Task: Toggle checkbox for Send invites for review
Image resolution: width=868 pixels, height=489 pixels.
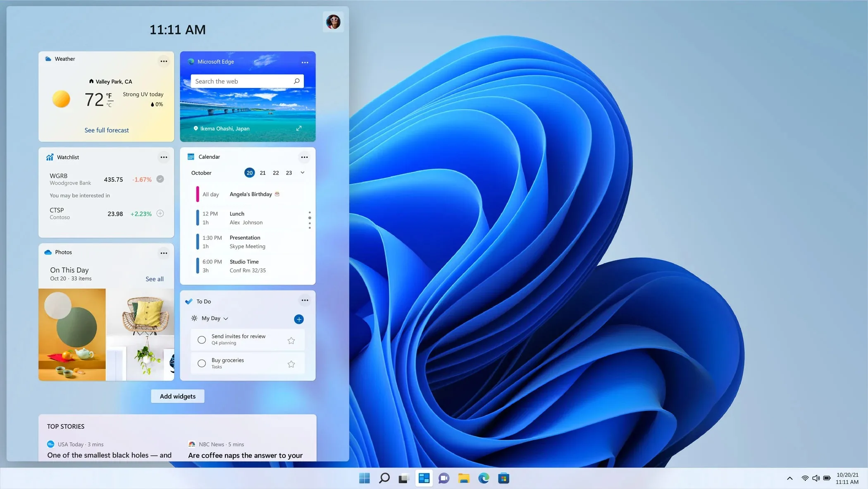Action: (x=201, y=339)
